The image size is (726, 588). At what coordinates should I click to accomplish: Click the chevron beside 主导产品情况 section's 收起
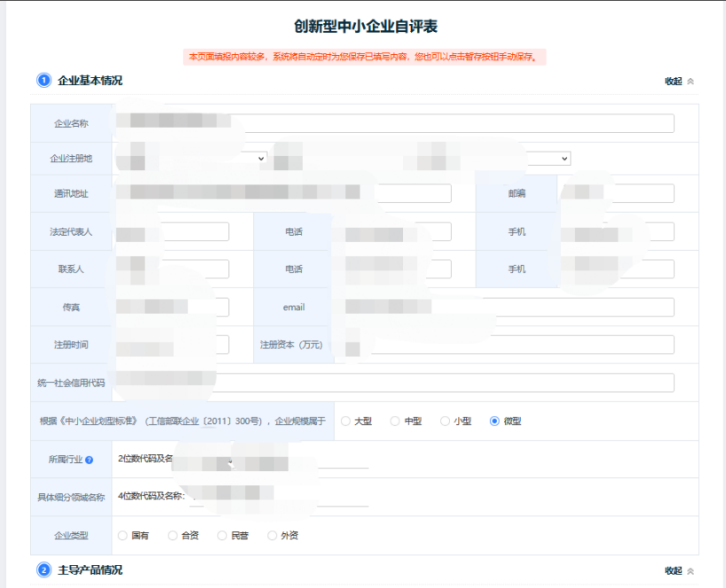691,573
